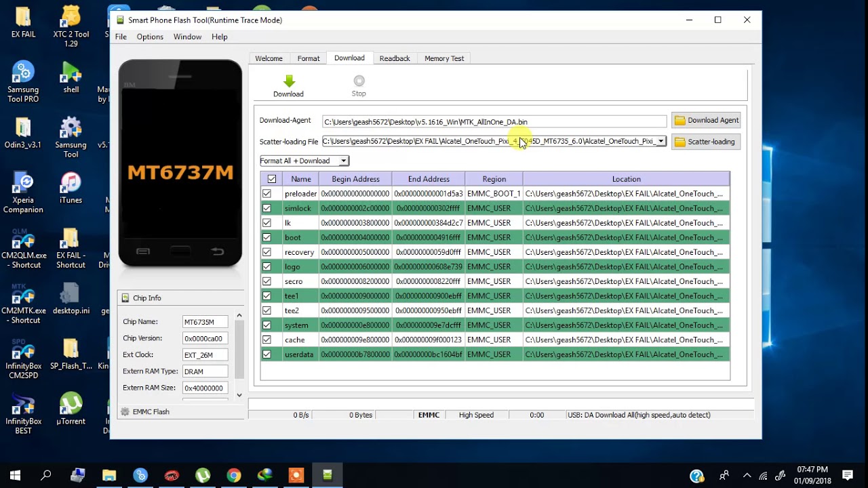Click the Flash Tool icon in taskbar
The width and height of the screenshot is (868, 488).
click(x=328, y=475)
